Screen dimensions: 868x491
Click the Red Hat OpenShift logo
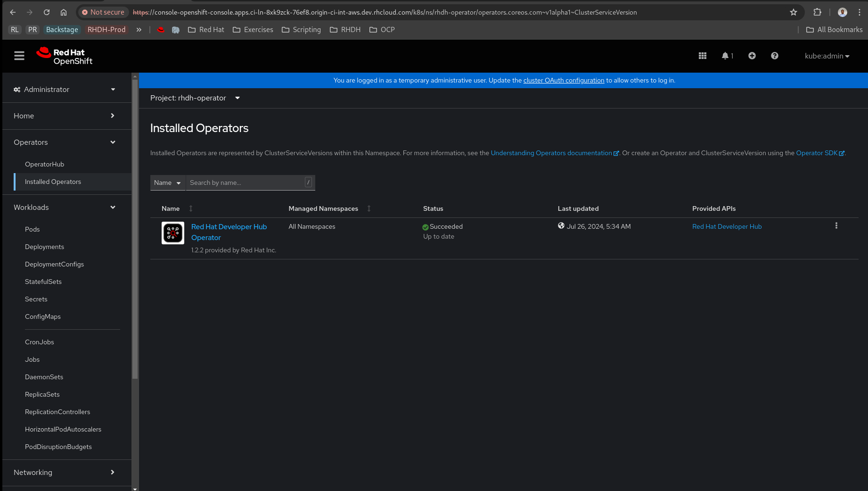tap(65, 56)
